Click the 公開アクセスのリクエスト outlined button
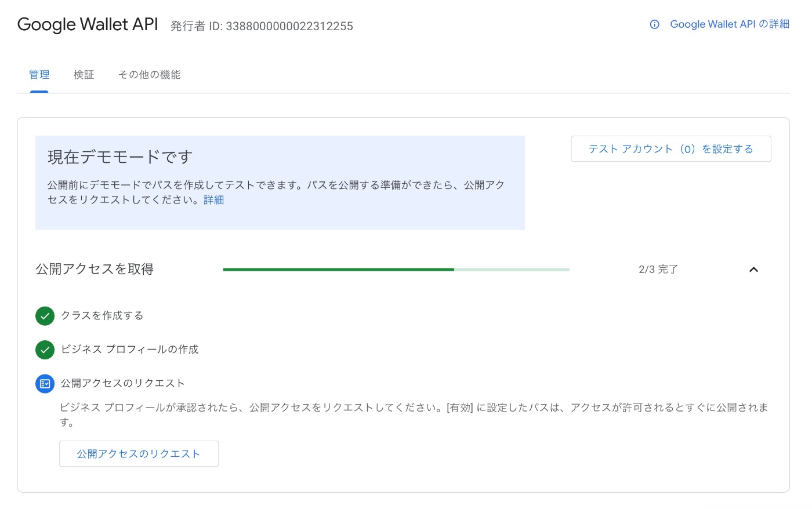Screen dimensions: 812x509 [139, 454]
